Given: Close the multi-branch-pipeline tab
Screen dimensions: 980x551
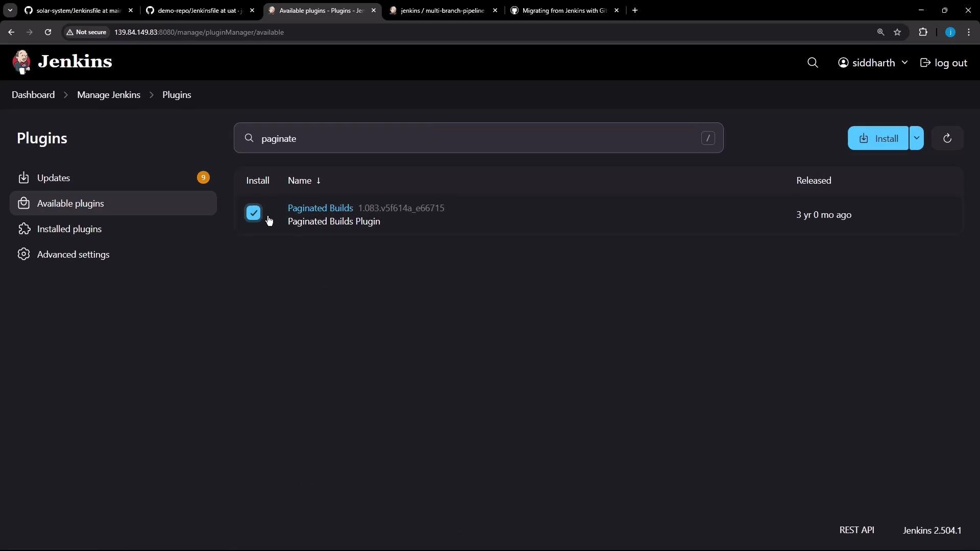Looking at the screenshot, I should click(x=495, y=10).
